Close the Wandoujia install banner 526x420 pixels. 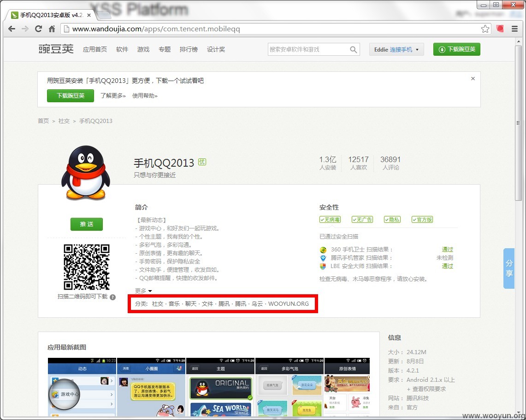click(473, 78)
